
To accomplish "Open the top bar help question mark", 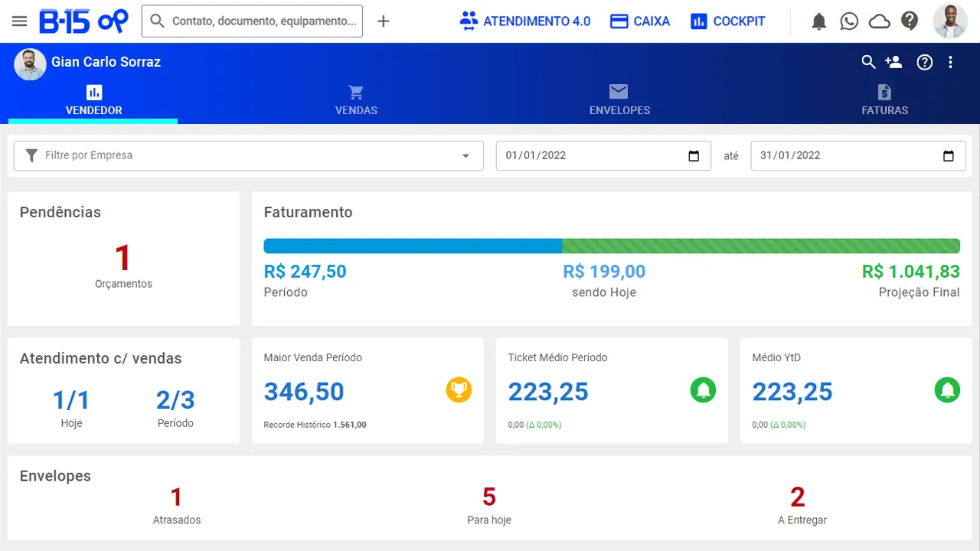I will click(910, 21).
